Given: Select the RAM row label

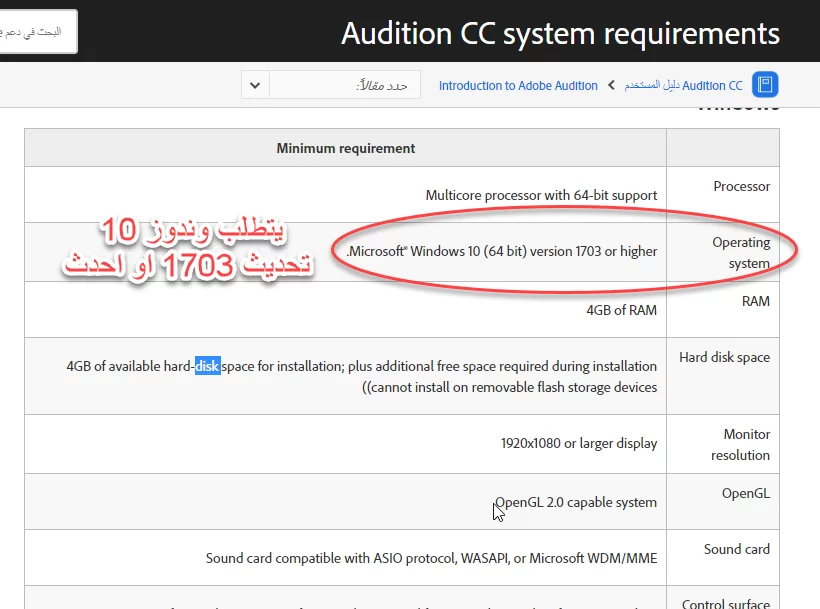Looking at the screenshot, I should pos(756,302).
